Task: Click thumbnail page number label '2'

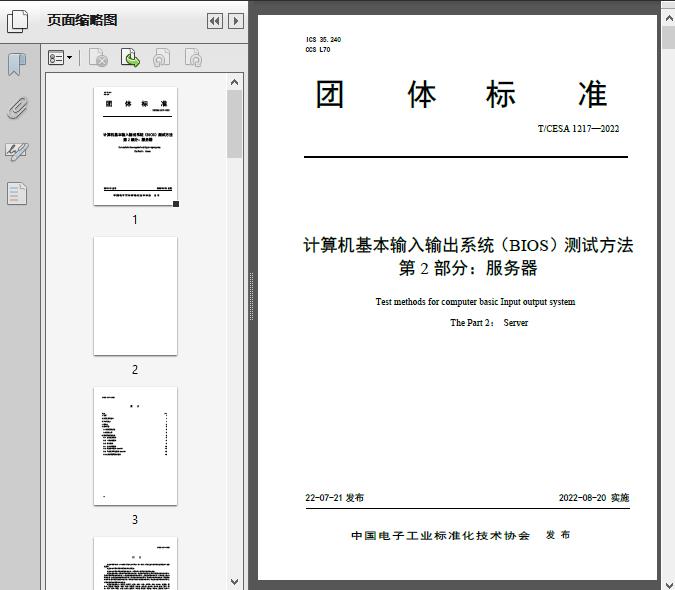Action: click(135, 370)
